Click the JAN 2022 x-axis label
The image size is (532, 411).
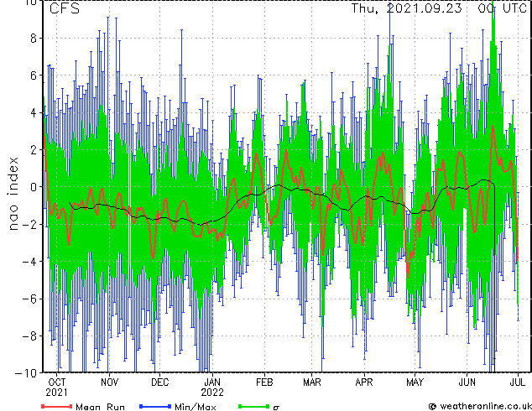[212, 388]
